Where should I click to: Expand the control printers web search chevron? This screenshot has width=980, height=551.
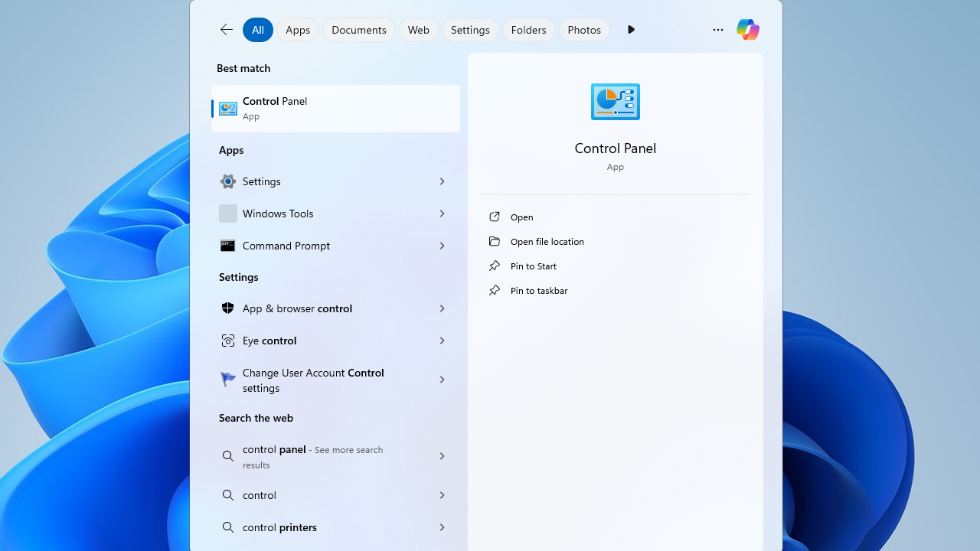442,527
